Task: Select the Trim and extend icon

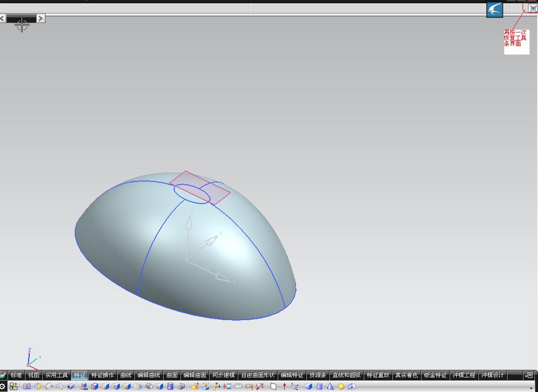Action: (x=249, y=386)
